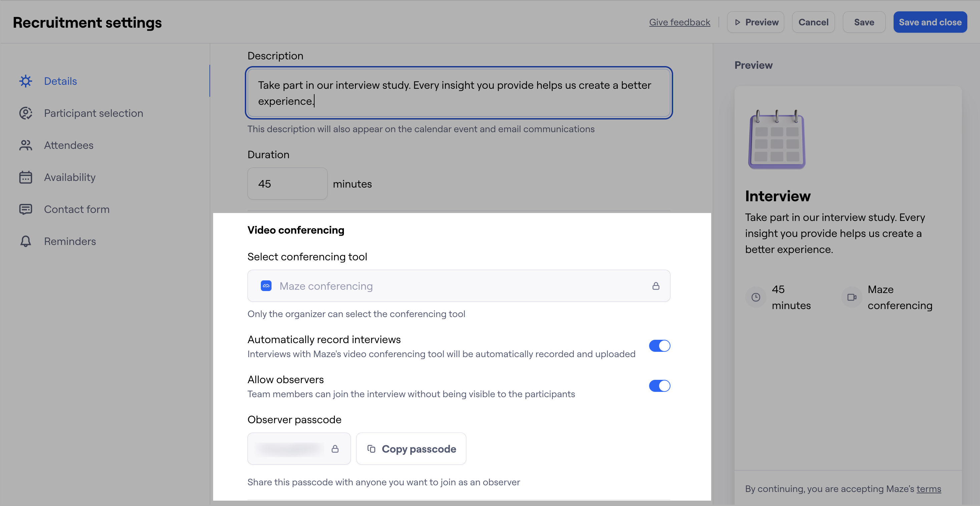Screen dimensions: 980x506
Task: Click the Attendees people icon
Action: 25,145
